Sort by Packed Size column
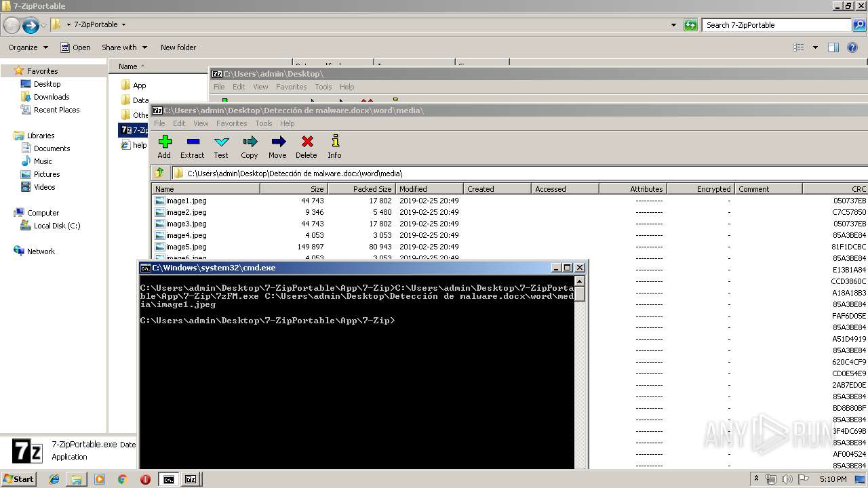Image resolution: width=868 pixels, height=488 pixels. 362,189
